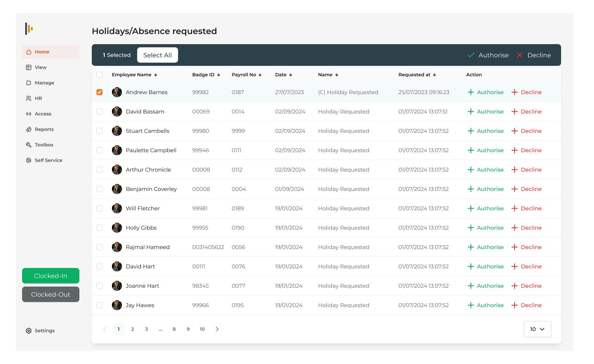The image size is (594, 364).
Task: Click the red plus icon in Paulette Campbell row
Action: coord(515,150)
